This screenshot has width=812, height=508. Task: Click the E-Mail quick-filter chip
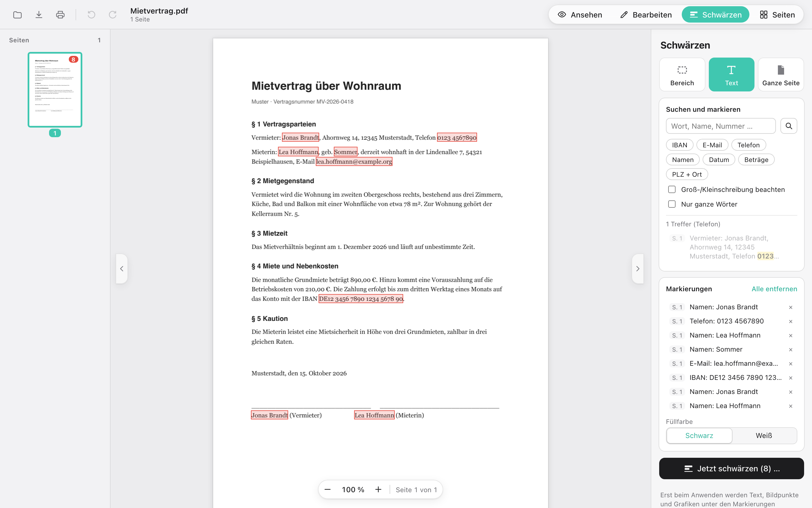[x=712, y=145]
